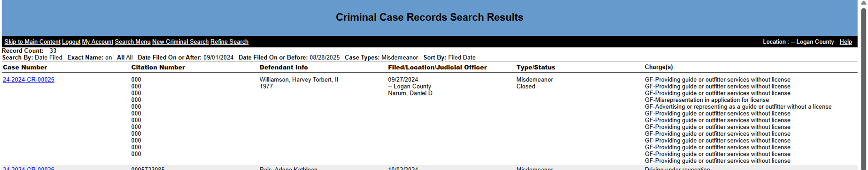Open the My Account page

(97, 42)
